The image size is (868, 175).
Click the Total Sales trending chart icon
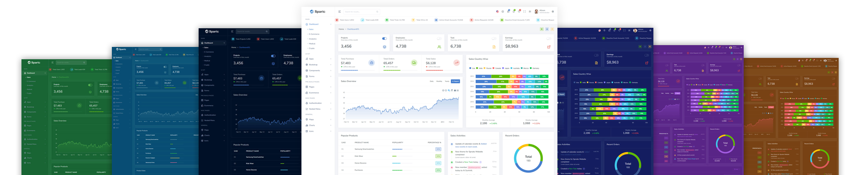pos(456,63)
